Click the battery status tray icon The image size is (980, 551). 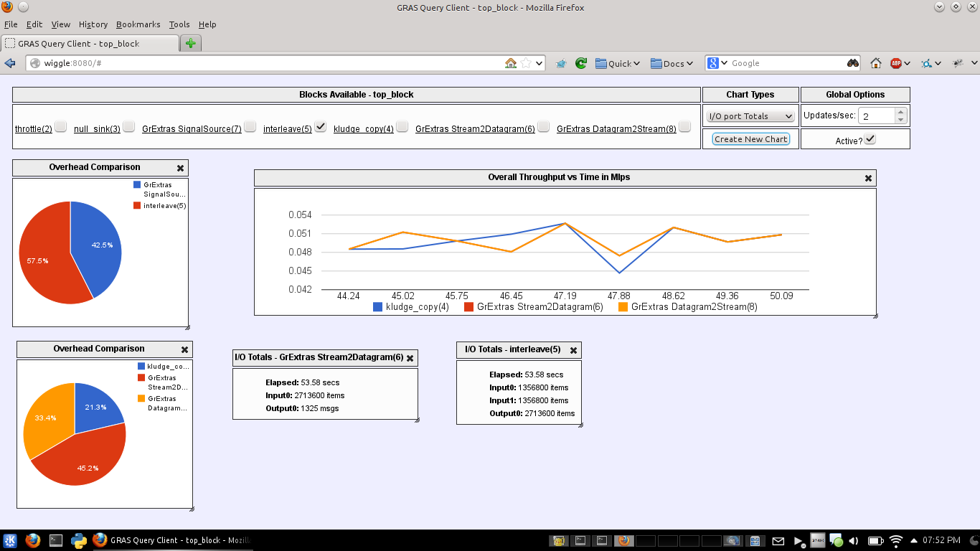click(875, 540)
